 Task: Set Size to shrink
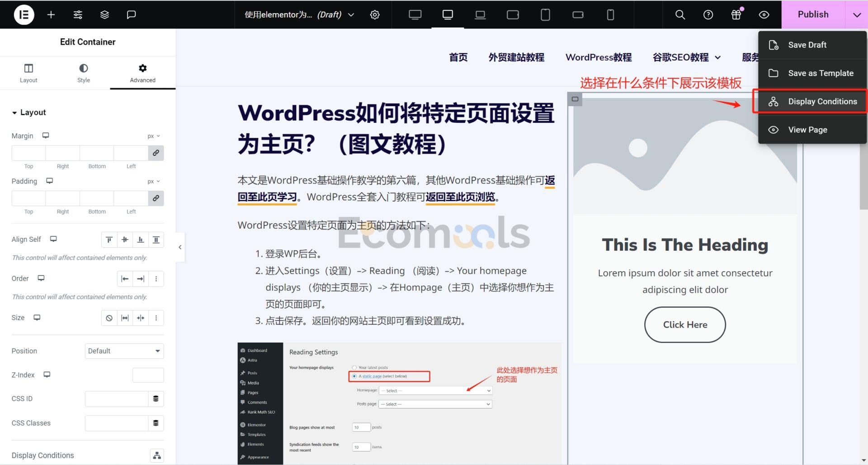(x=141, y=318)
